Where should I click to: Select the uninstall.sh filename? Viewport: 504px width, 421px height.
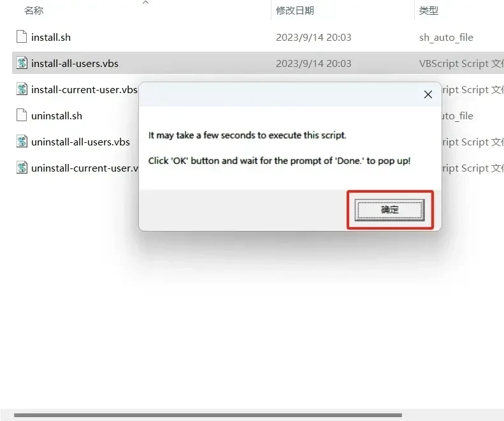point(57,116)
